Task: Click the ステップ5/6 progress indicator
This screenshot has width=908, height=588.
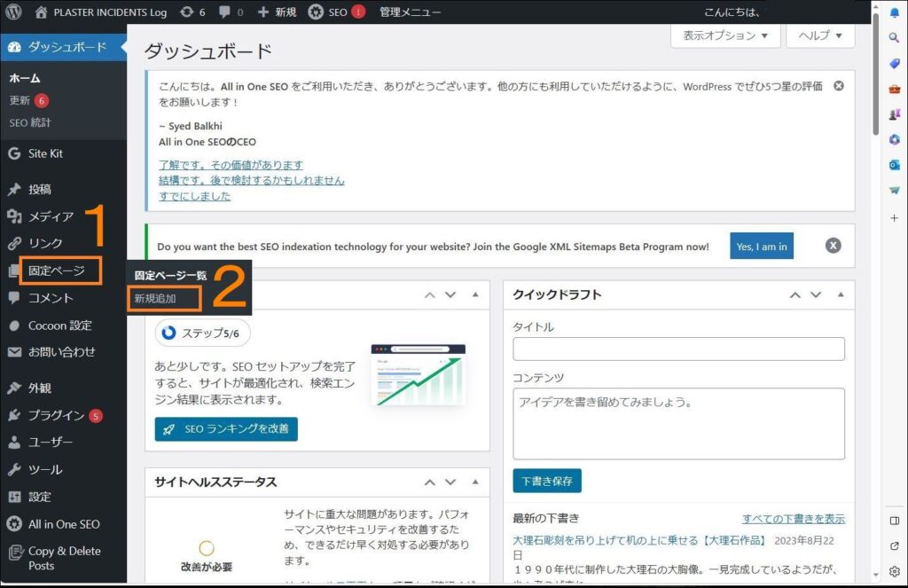Action: pyautogui.click(x=203, y=333)
